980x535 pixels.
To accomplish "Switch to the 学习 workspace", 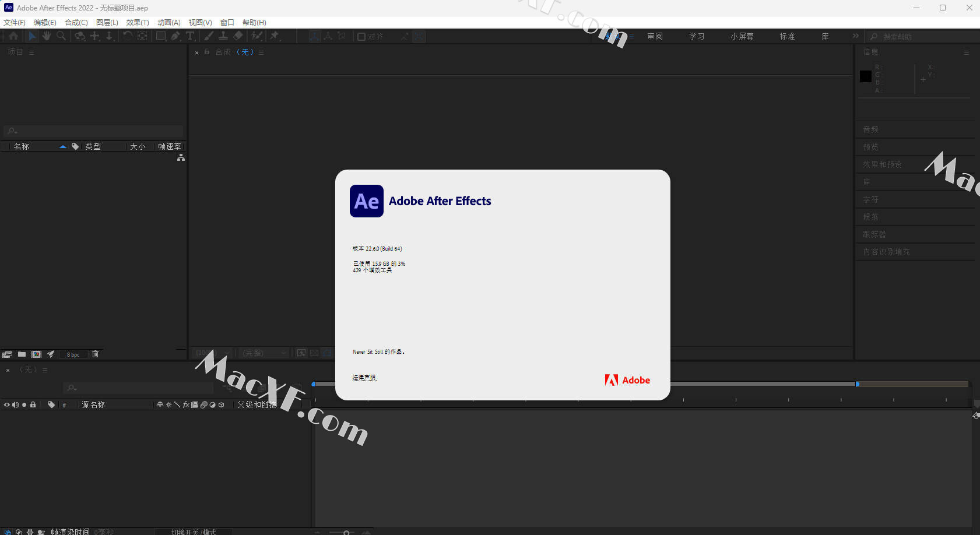I will tap(697, 36).
